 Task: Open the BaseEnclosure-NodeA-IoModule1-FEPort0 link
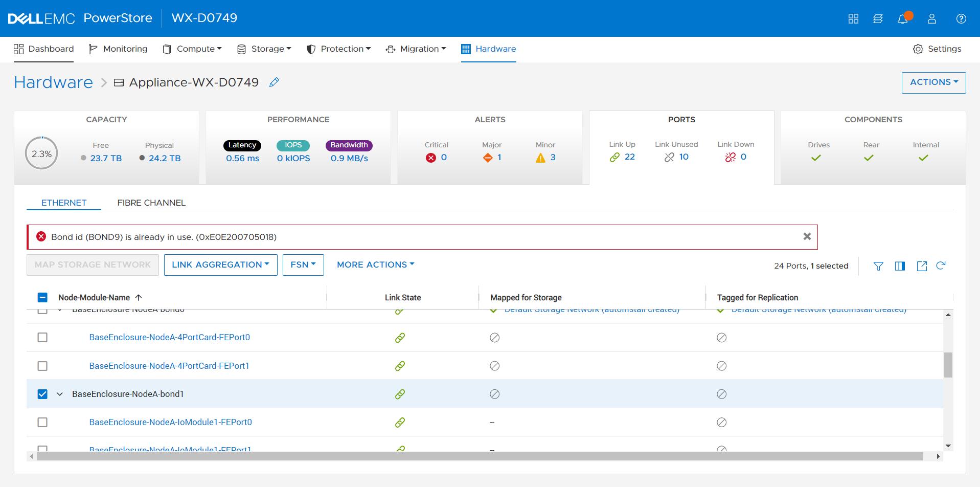tap(170, 422)
